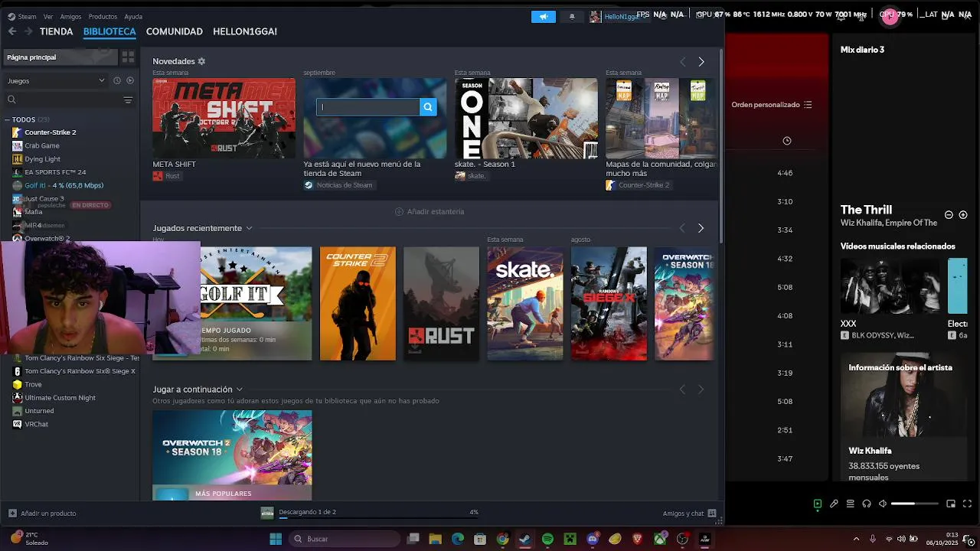The height and width of the screenshot is (551, 980).
Task: Go forward with Steam's forward arrow
Action: pos(28,31)
